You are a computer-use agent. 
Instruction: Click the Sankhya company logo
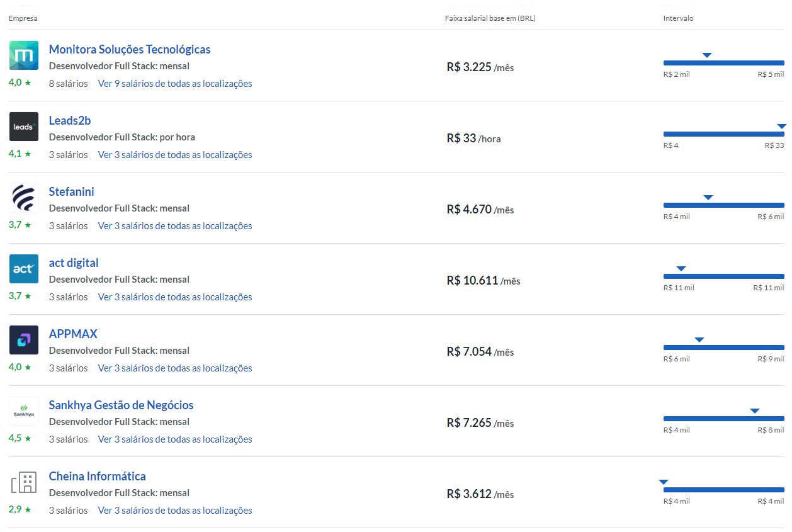(x=24, y=411)
